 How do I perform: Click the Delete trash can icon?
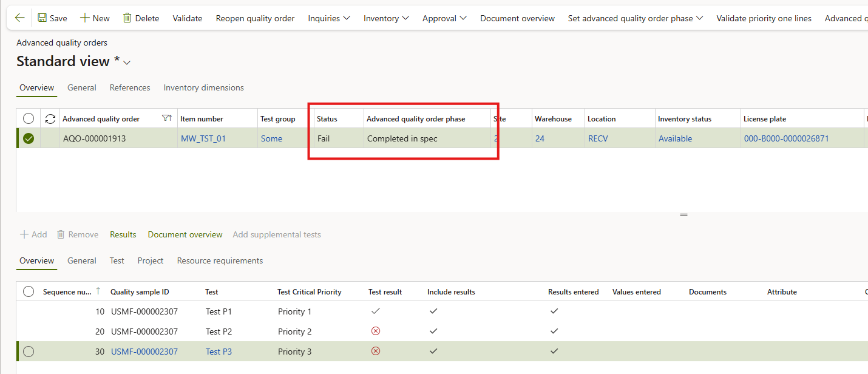tap(127, 18)
